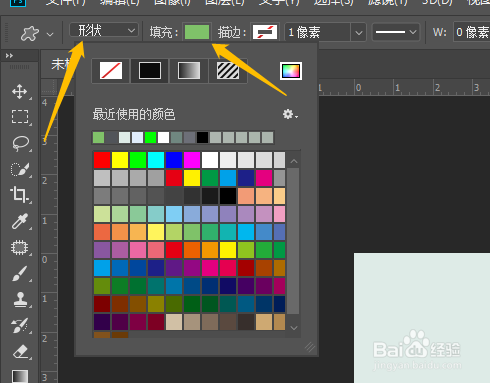This screenshot has height=383, width=490.
Task: Pick the bright green recent color swatch
Action: coord(150,137)
